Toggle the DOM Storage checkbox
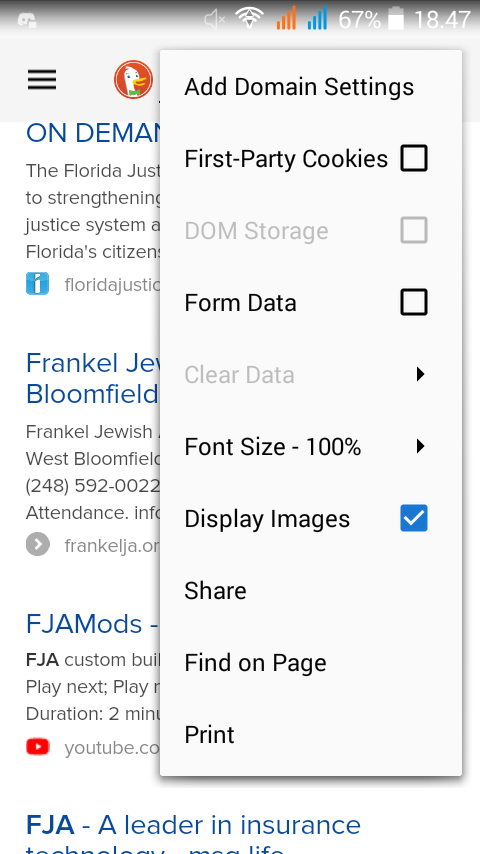Viewport: 480px width, 854px height. [x=414, y=230]
